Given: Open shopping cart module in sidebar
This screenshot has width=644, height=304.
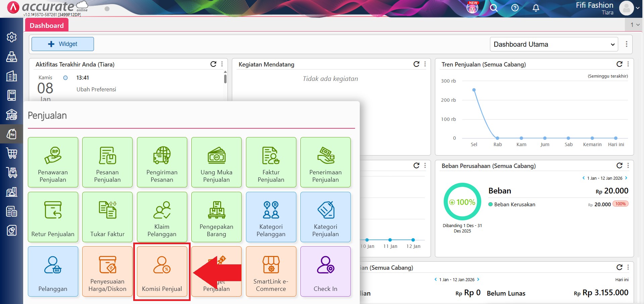Looking at the screenshot, I should (x=12, y=153).
